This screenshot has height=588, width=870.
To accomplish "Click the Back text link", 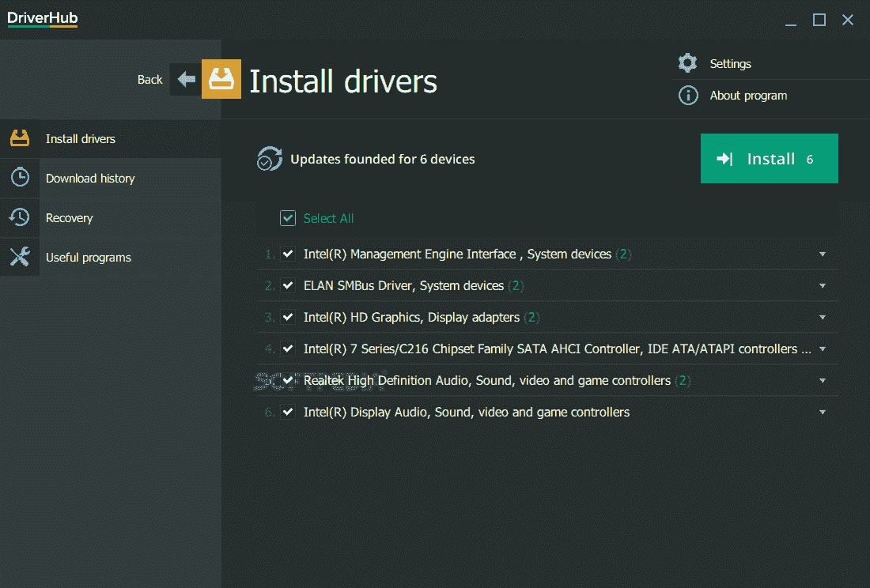I will point(149,79).
